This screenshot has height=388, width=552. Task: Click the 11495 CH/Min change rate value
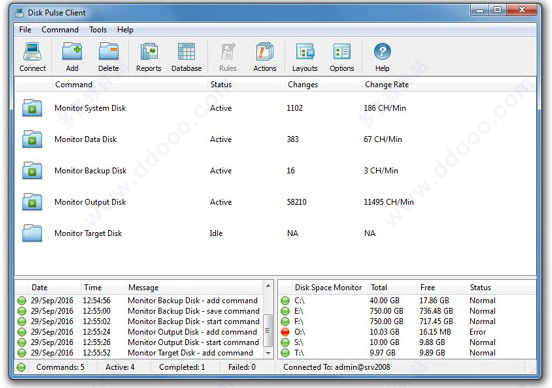(389, 202)
